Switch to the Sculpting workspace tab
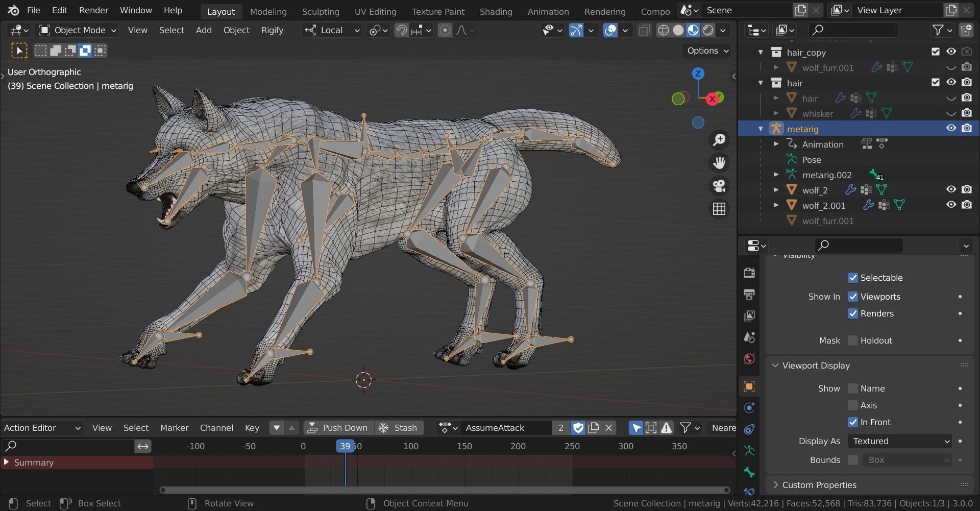The height and width of the screenshot is (511, 980). (x=320, y=11)
